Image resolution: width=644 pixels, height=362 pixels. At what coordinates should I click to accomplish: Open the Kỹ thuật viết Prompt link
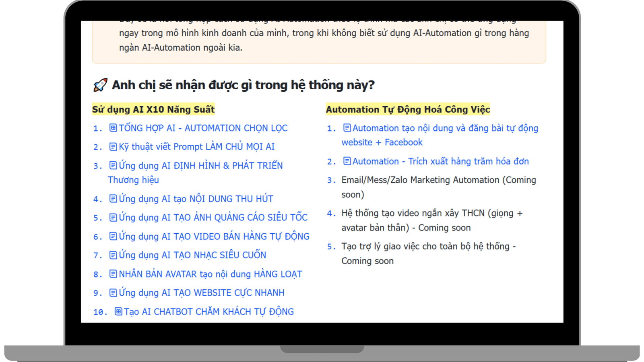click(x=196, y=147)
